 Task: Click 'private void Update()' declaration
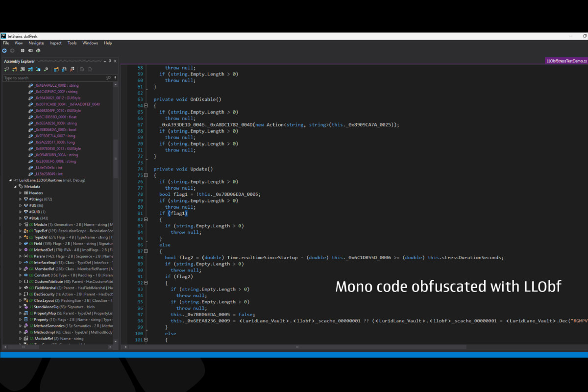[183, 169]
